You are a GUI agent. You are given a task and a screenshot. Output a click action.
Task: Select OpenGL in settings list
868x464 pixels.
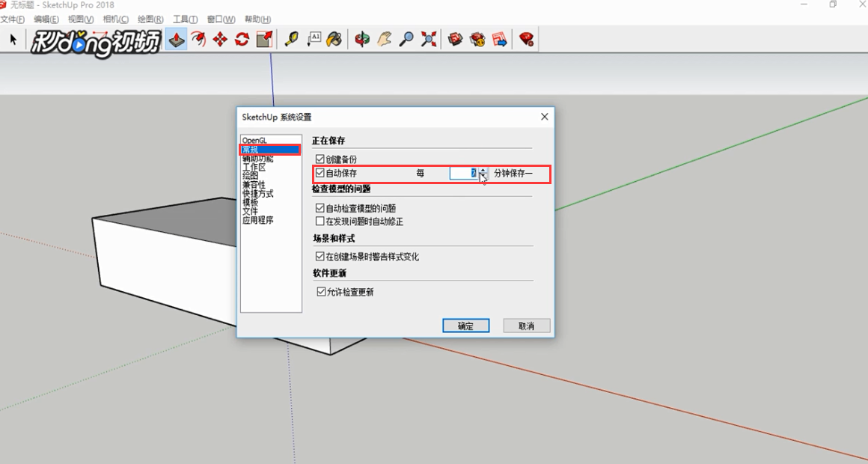(x=254, y=141)
